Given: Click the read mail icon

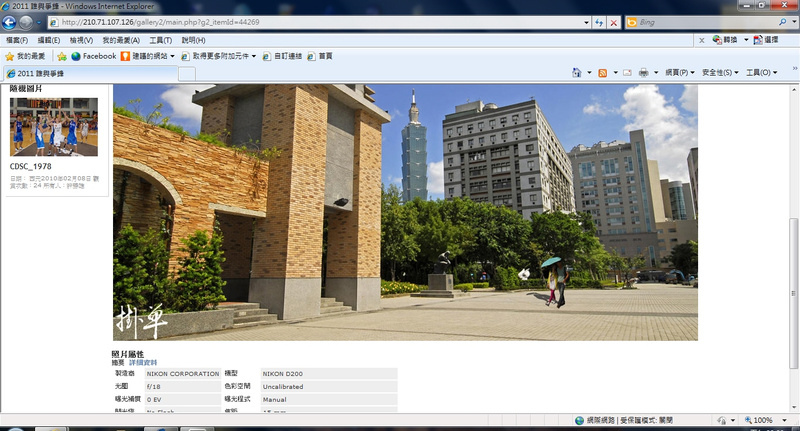Looking at the screenshot, I should [627, 72].
